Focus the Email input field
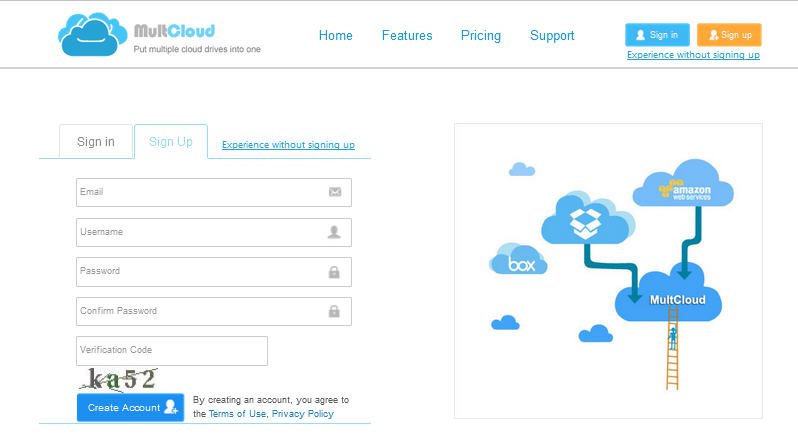The width and height of the screenshot is (798, 446). (214, 192)
